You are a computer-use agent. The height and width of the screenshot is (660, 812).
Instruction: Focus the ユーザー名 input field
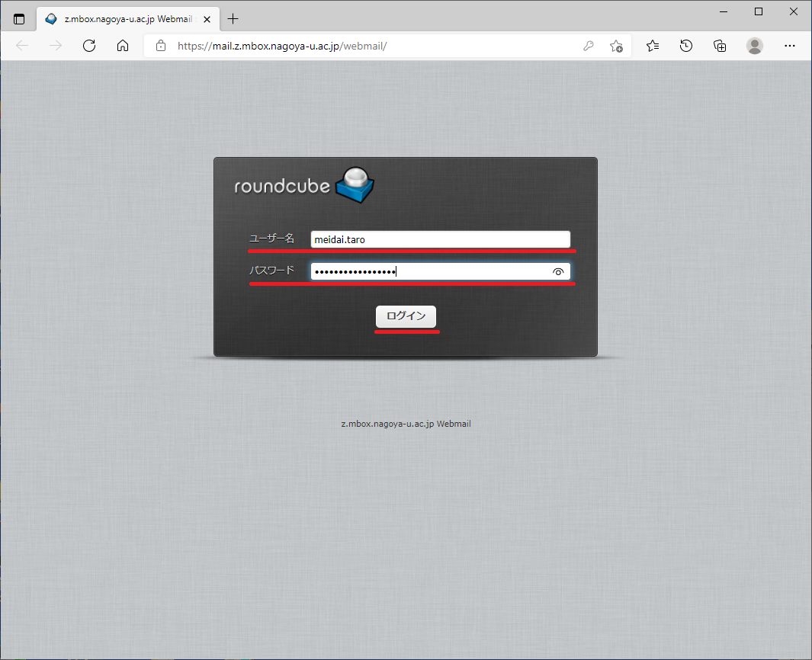point(440,239)
